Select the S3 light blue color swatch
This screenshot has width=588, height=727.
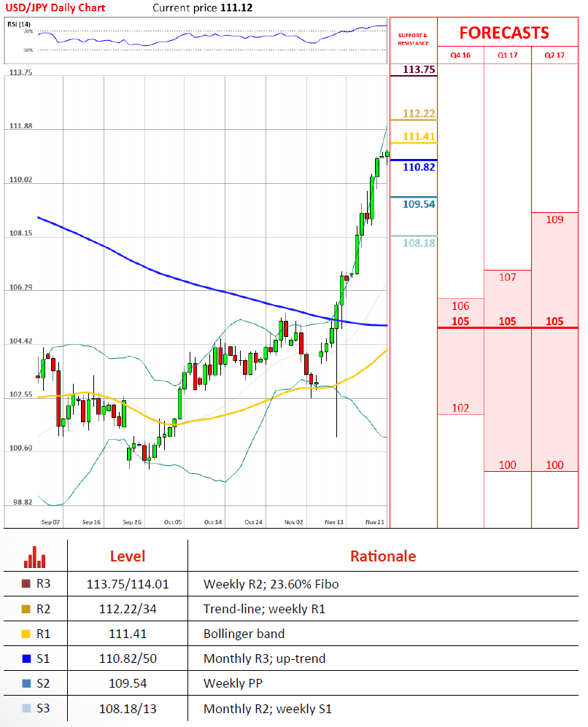(x=26, y=709)
